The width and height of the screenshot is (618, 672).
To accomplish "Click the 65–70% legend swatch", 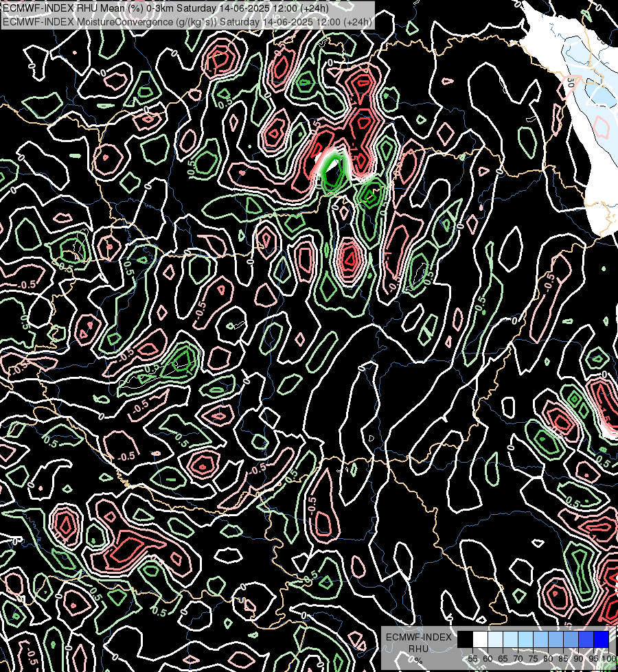I will click(x=510, y=640).
